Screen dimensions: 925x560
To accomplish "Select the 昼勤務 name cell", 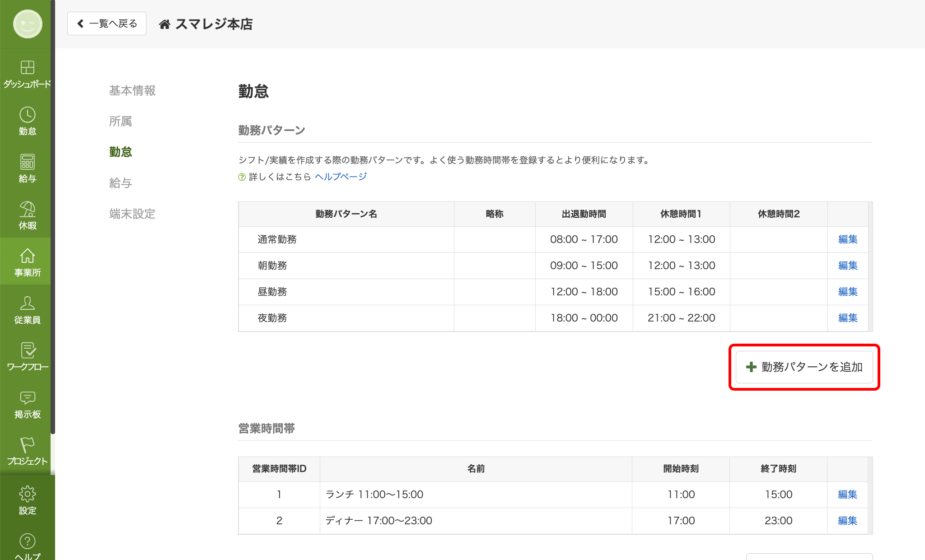I will [x=346, y=292].
